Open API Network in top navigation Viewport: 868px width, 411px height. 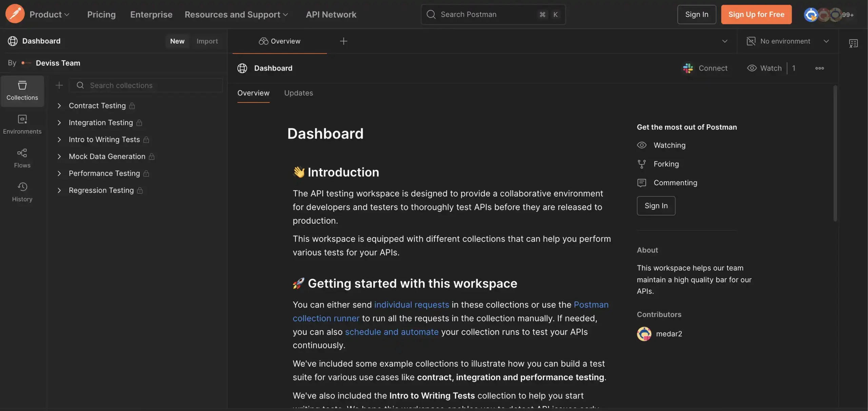tap(331, 15)
